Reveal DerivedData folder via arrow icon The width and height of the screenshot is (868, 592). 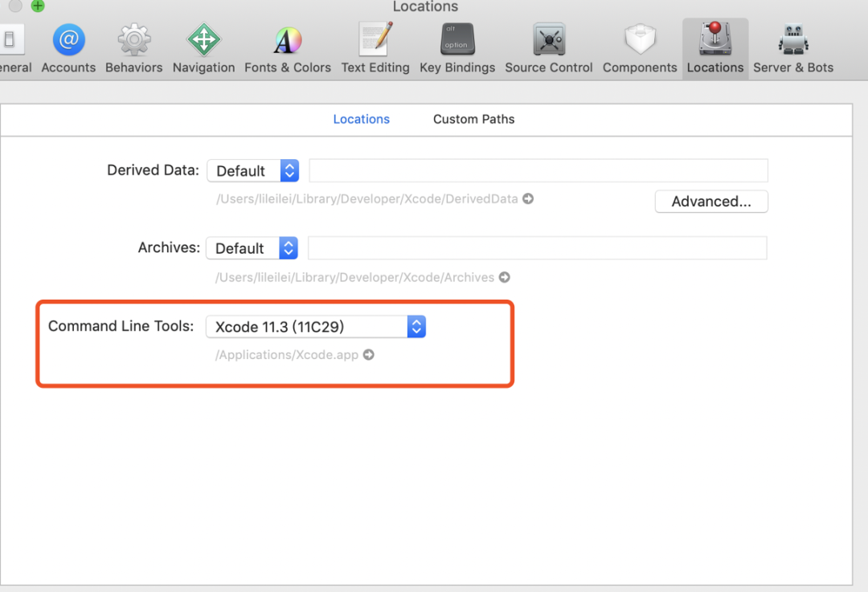tap(528, 198)
